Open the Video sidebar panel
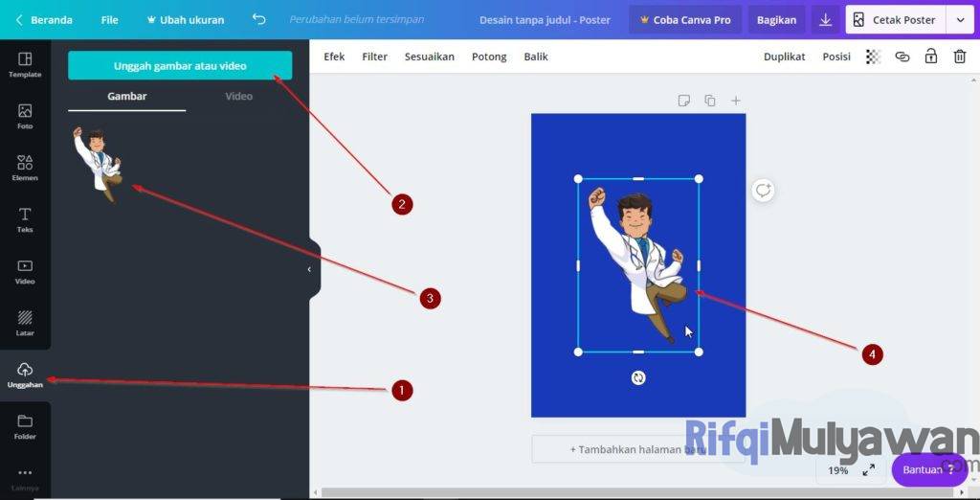980x500 pixels. click(25, 272)
